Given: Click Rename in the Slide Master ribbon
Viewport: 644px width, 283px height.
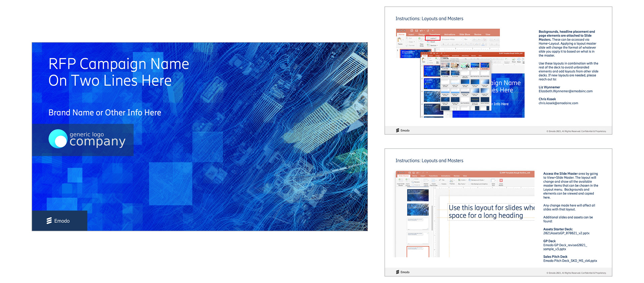Looking at the screenshot, I should tap(416, 182).
